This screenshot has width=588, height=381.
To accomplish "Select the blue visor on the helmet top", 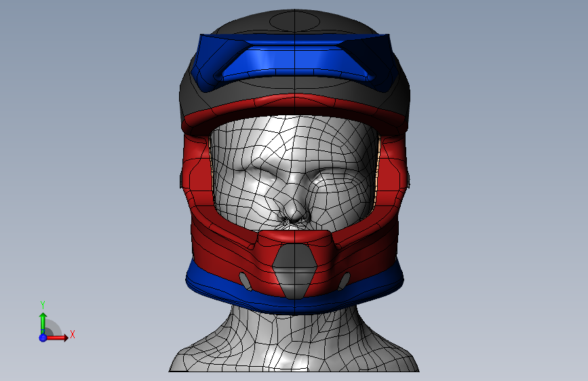I will [295, 62].
